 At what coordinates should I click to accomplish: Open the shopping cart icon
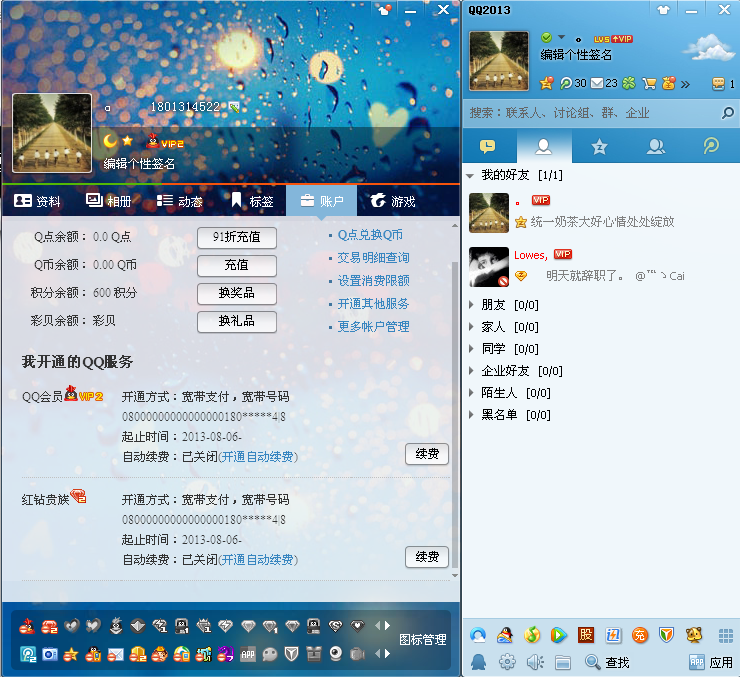point(649,84)
